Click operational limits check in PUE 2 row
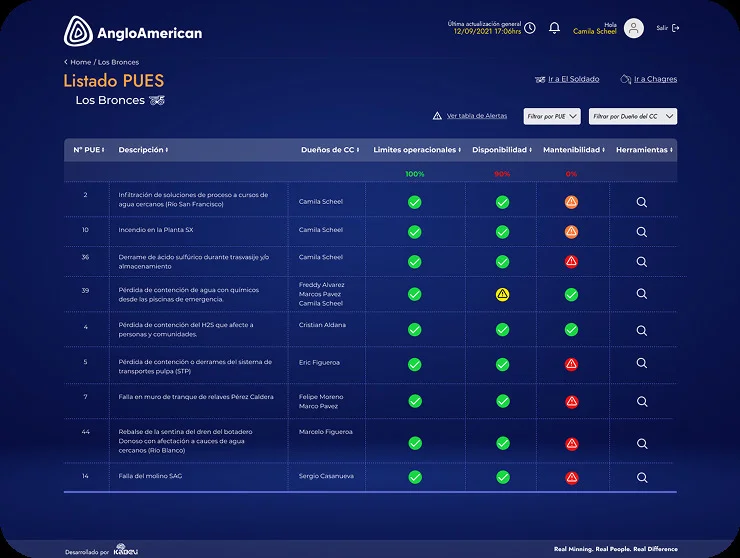The height and width of the screenshot is (558, 740). 414,202
